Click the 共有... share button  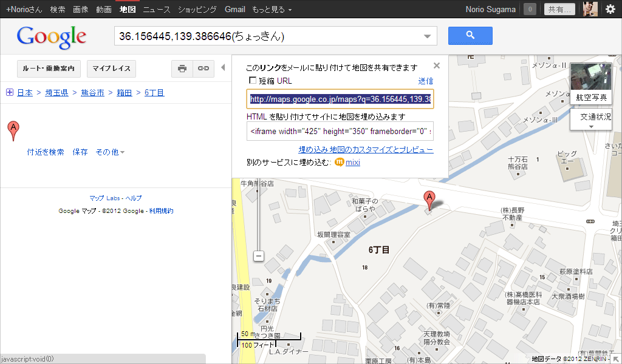(559, 9)
